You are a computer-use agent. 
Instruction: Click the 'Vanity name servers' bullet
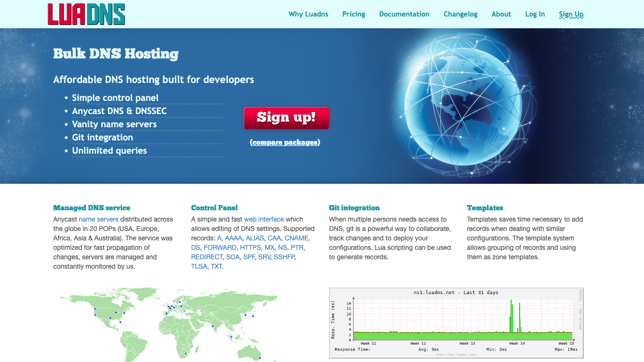pyautogui.click(x=114, y=124)
